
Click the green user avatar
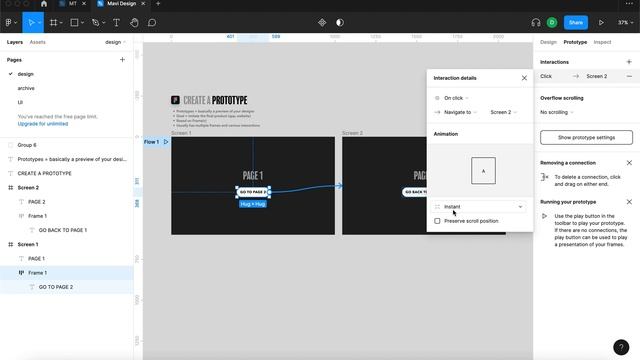552,22
